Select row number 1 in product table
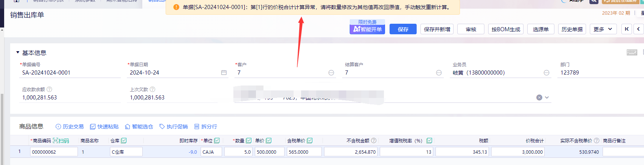644x165 pixels. pos(20,151)
